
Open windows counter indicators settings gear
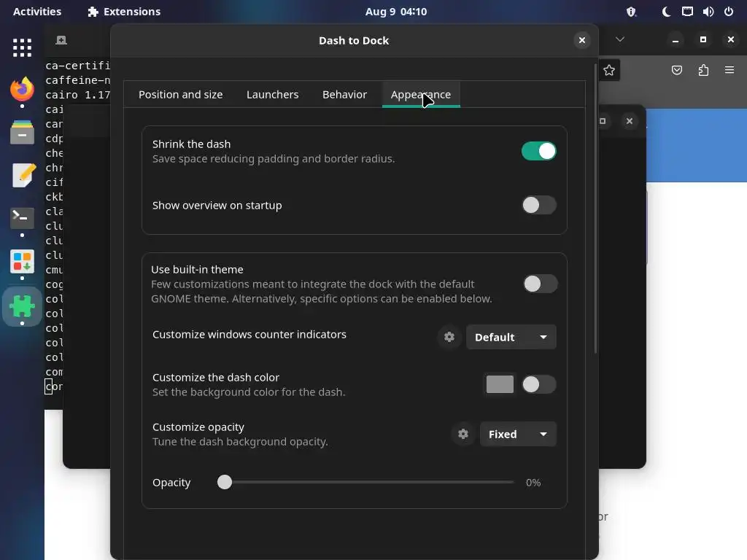(449, 337)
